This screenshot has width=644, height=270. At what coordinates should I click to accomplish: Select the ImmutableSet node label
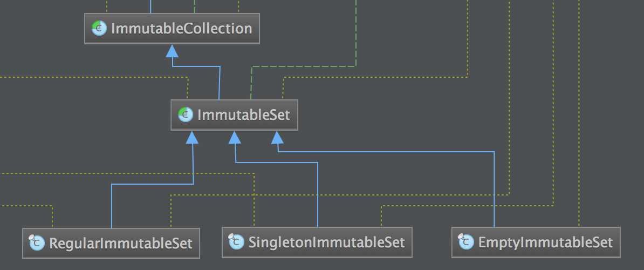[244, 114]
